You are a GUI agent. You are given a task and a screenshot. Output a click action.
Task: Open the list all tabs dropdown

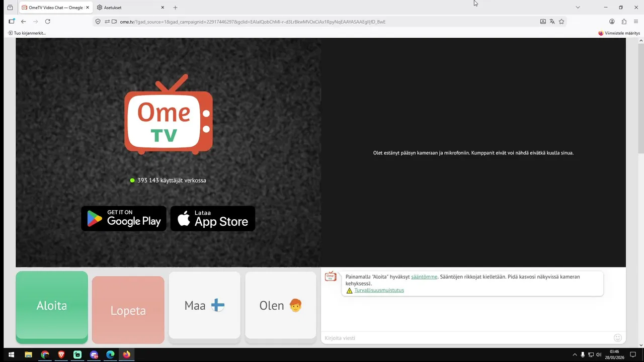click(x=578, y=8)
